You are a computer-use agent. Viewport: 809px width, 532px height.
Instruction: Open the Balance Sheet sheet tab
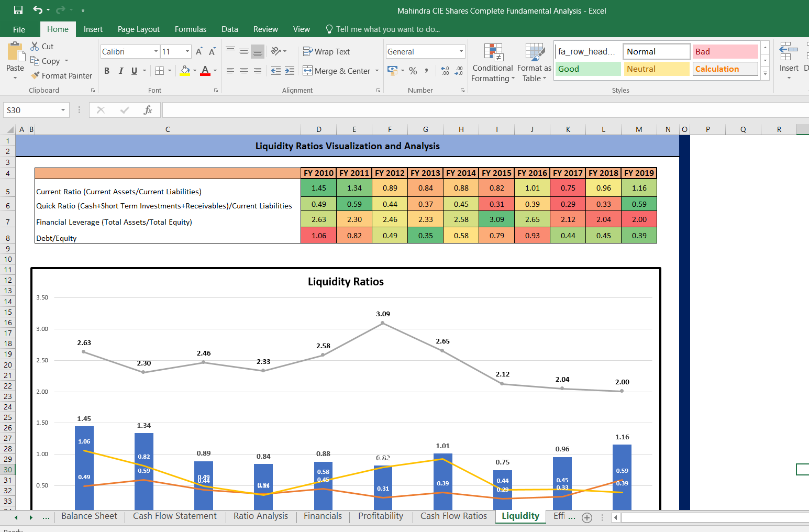89,516
